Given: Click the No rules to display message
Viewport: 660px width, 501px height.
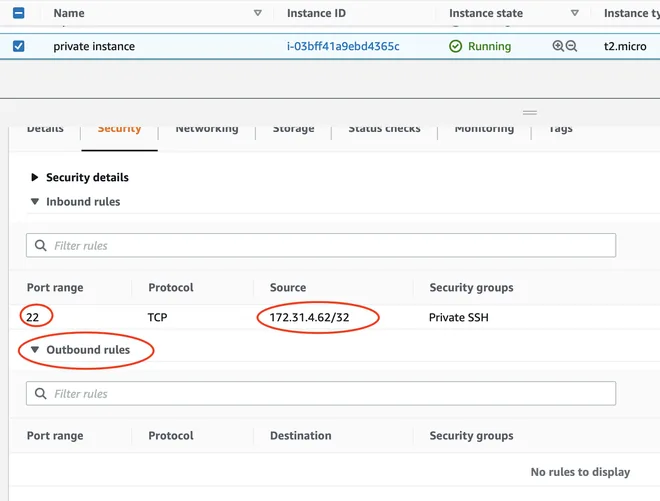Looking at the screenshot, I should coord(580,472).
